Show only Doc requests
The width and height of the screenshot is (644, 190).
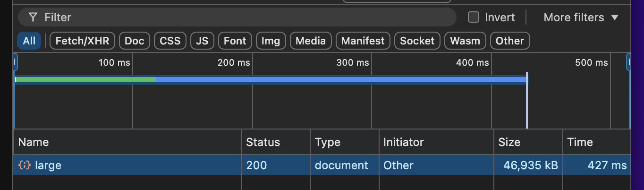[134, 41]
